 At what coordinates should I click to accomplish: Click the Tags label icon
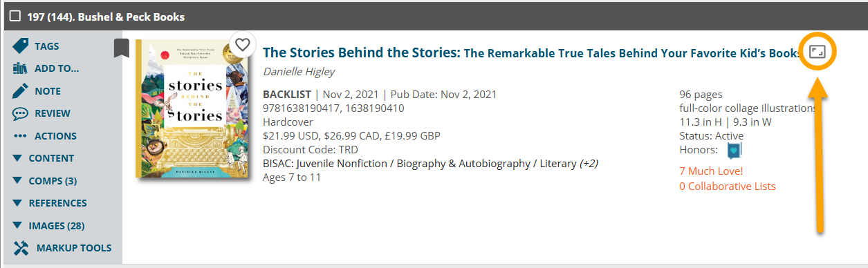pos(21,46)
